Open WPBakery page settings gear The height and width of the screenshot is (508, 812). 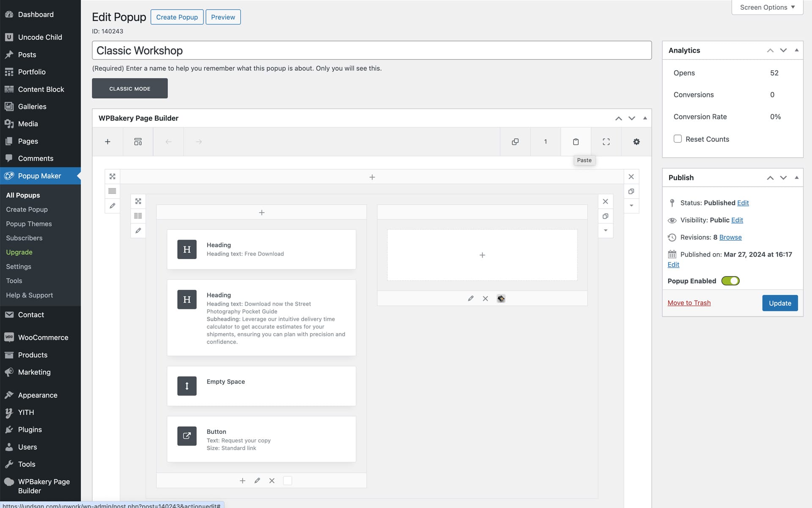(636, 142)
